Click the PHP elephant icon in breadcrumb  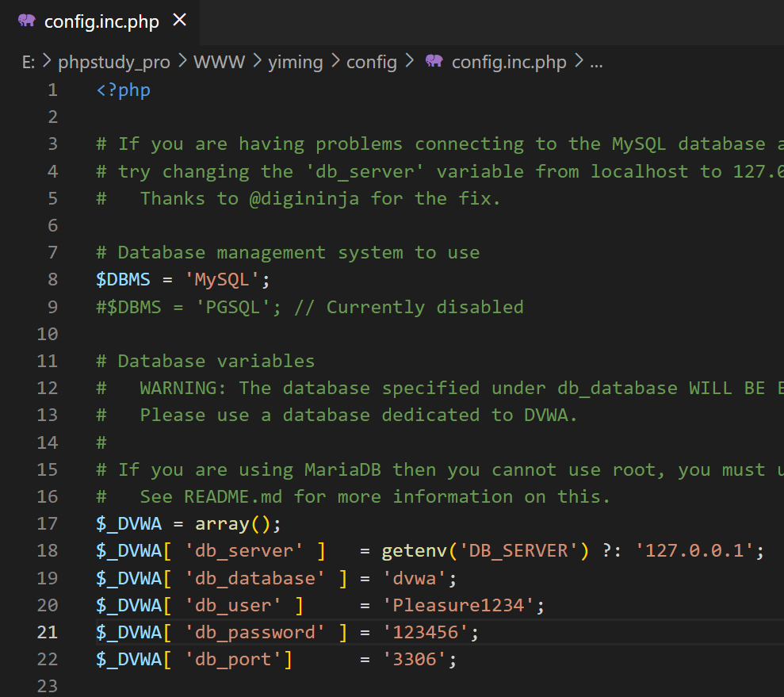(434, 62)
